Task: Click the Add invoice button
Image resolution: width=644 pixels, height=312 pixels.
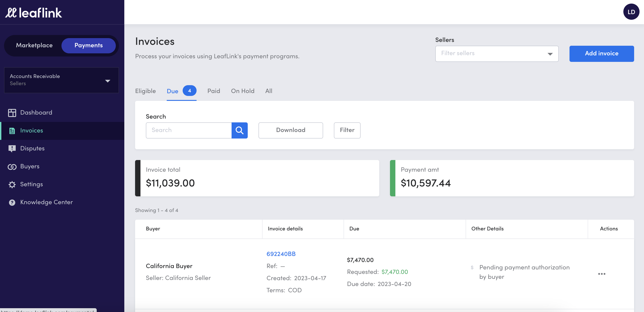Action: (602, 54)
